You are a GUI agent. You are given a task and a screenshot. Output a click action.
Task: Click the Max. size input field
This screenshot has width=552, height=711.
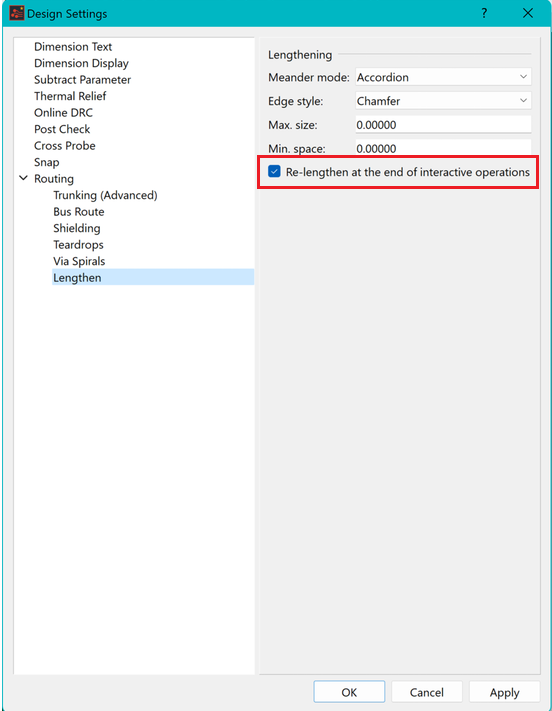443,125
